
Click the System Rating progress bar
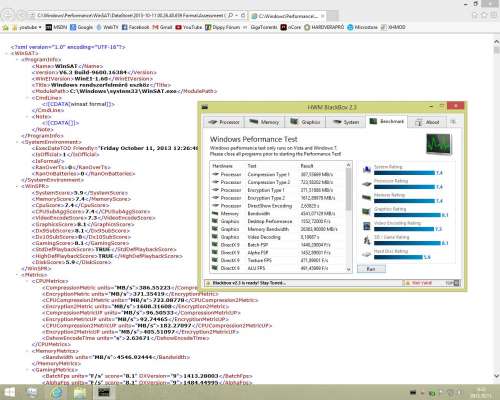pos(405,173)
